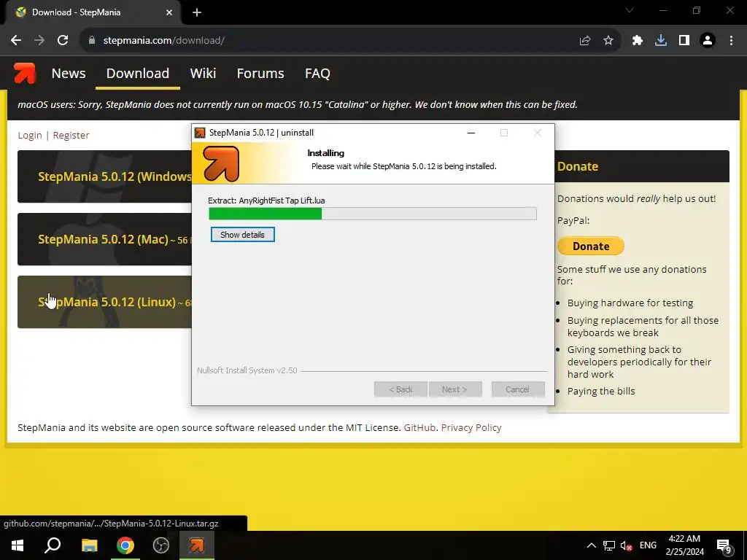Open clock showing 4:22 AM
This screenshot has height=560, width=747.
pos(684,545)
